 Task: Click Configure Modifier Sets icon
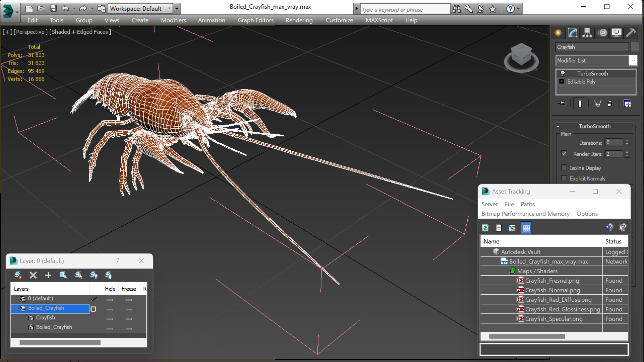tap(627, 103)
